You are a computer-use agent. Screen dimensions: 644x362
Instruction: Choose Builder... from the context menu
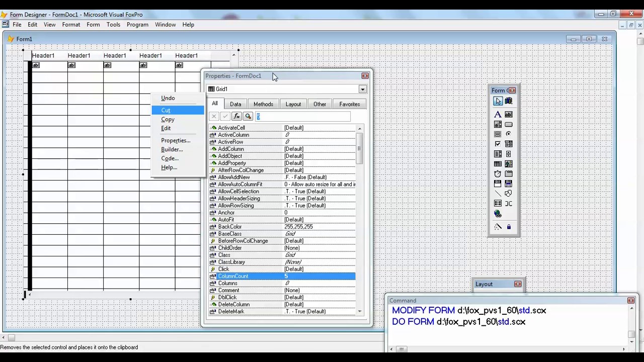(178, 149)
